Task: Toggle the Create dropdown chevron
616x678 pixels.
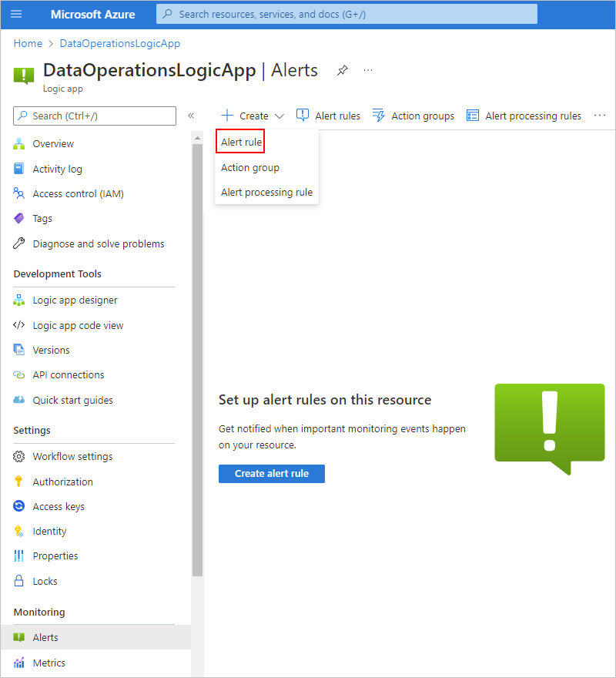Action: pos(280,116)
